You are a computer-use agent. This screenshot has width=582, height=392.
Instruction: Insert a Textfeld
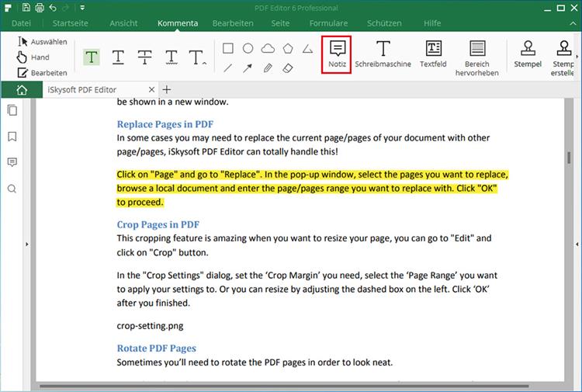coord(433,54)
